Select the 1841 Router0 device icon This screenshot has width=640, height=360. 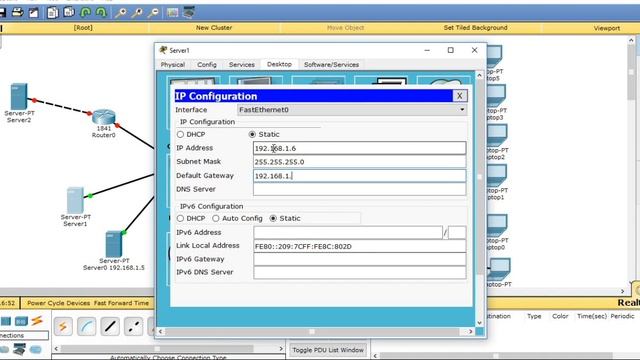104,117
